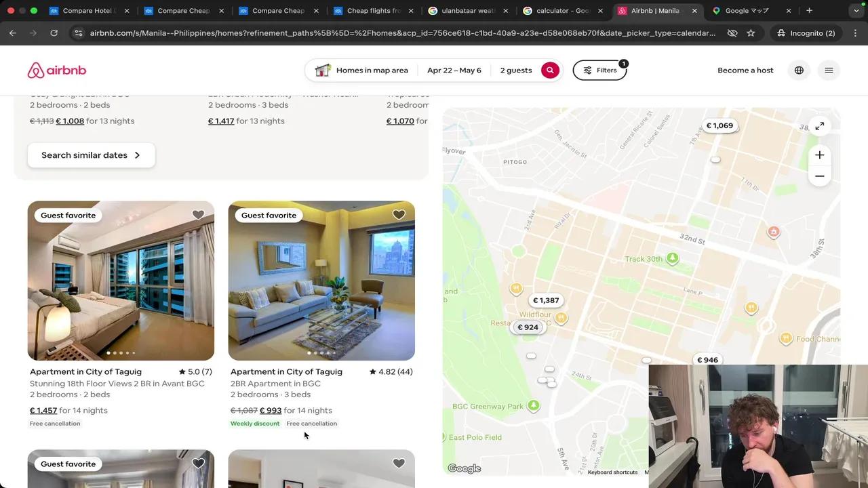This screenshot has width=868, height=488.
Task: Click the Airbnb logo
Action: [57, 70]
